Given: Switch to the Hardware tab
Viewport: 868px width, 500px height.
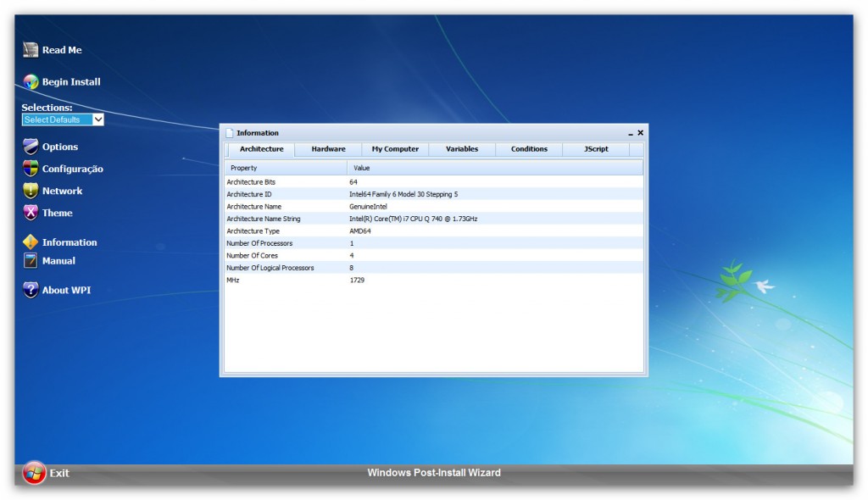Looking at the screenshot, I should point(328,149).
